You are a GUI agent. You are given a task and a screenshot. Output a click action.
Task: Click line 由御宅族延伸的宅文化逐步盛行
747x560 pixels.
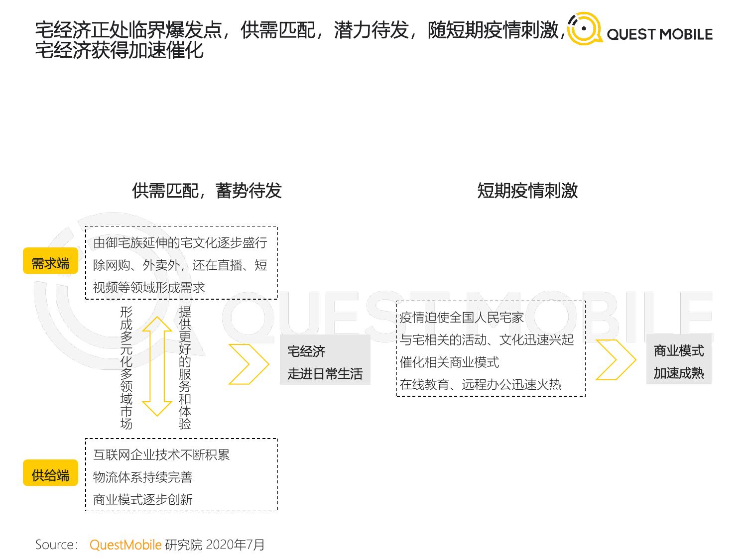[180, 242]
